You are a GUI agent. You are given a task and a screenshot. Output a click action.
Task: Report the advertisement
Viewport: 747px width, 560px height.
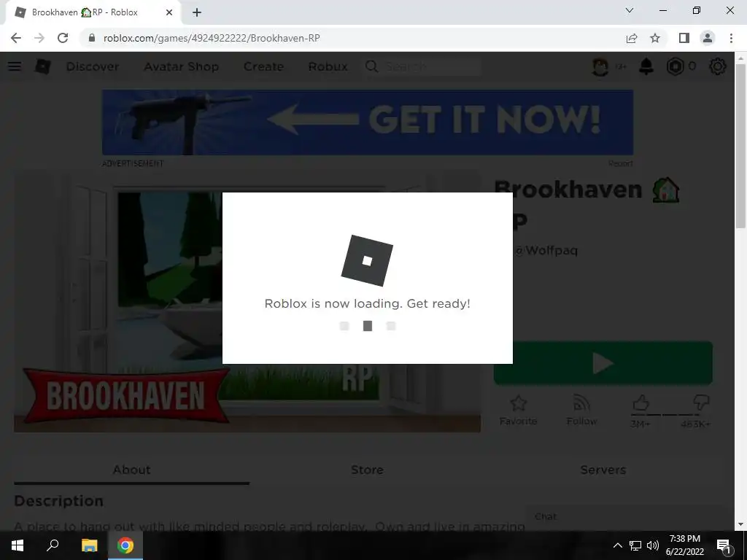tap(620, 163)
